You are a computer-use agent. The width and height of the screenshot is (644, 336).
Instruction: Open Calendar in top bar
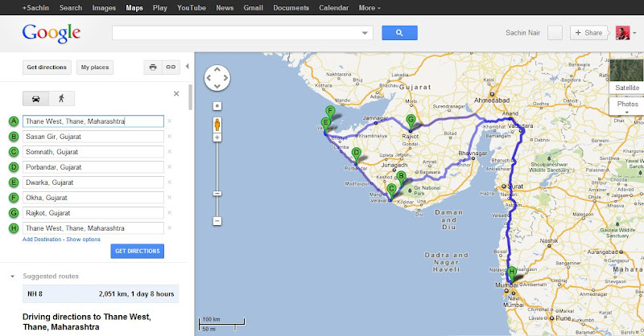click(333, 8)
